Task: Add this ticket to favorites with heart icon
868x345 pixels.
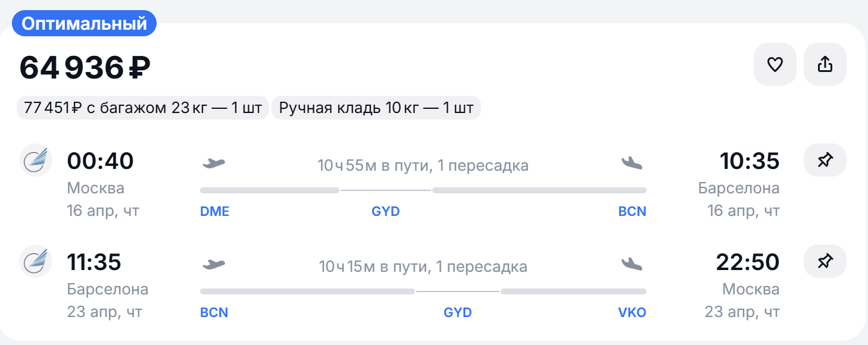Action: (775, 64)
